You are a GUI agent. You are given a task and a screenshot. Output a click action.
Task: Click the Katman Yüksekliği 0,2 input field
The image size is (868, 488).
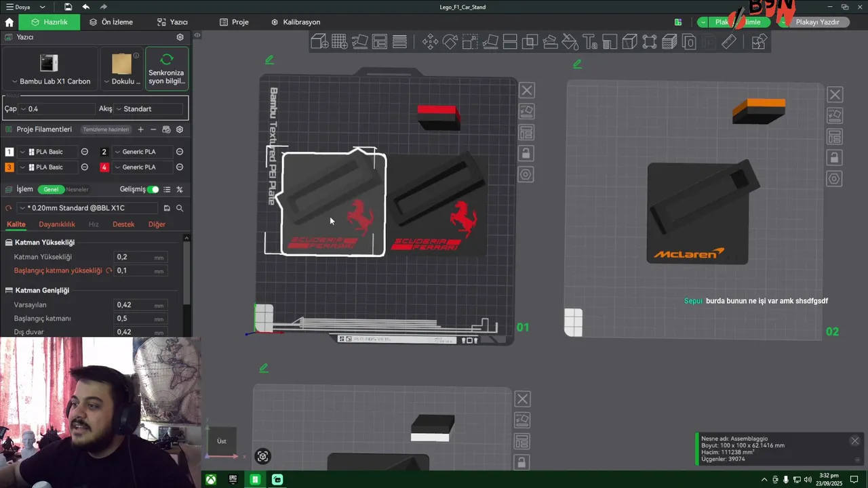(140, 257)
